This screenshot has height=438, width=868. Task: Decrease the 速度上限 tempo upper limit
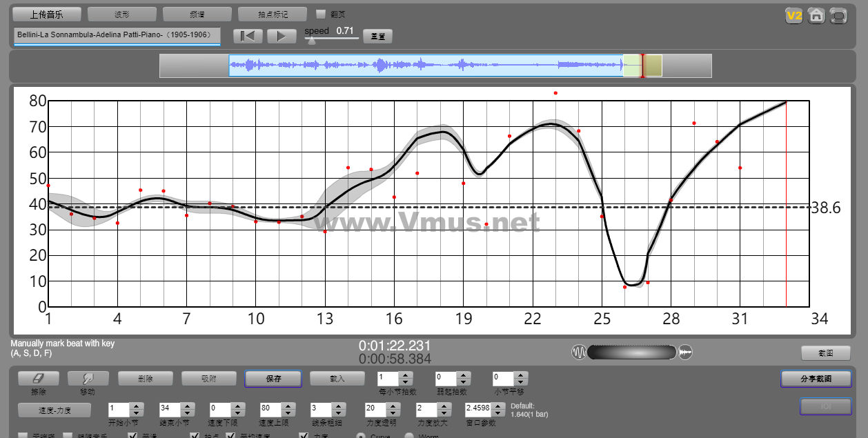point(288,412)
